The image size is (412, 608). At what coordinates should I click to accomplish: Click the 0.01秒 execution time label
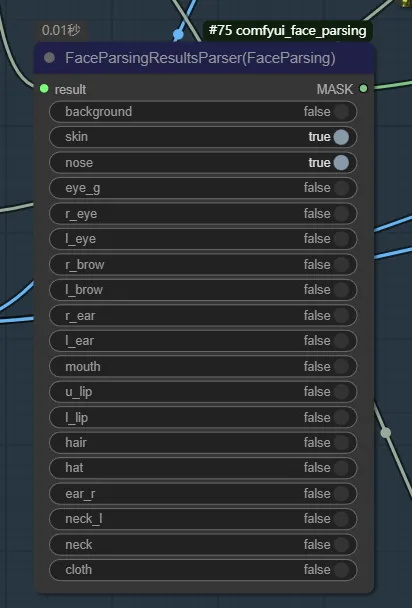61,30
